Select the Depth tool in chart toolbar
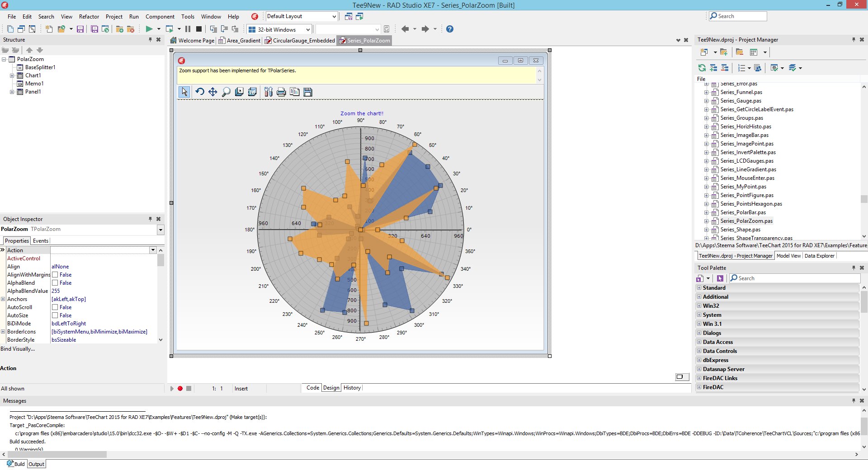This screenshot has height=470, width=868. click(239, 92)
